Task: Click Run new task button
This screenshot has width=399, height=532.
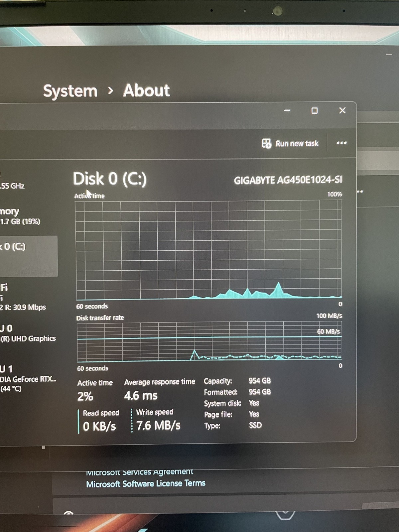Action: [290, 143]
